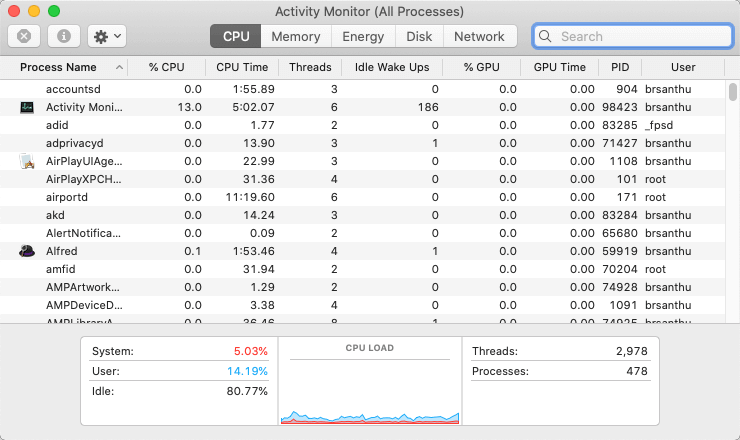Click the stop process X button
The image size is (740, 440).
coord(24,36)
